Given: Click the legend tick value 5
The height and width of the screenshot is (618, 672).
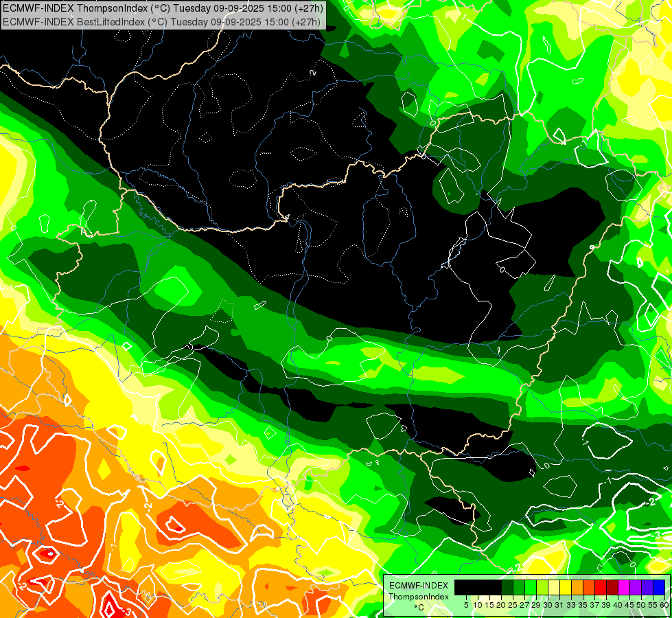Looking at the screenshot, I should (x=466, y=605).
